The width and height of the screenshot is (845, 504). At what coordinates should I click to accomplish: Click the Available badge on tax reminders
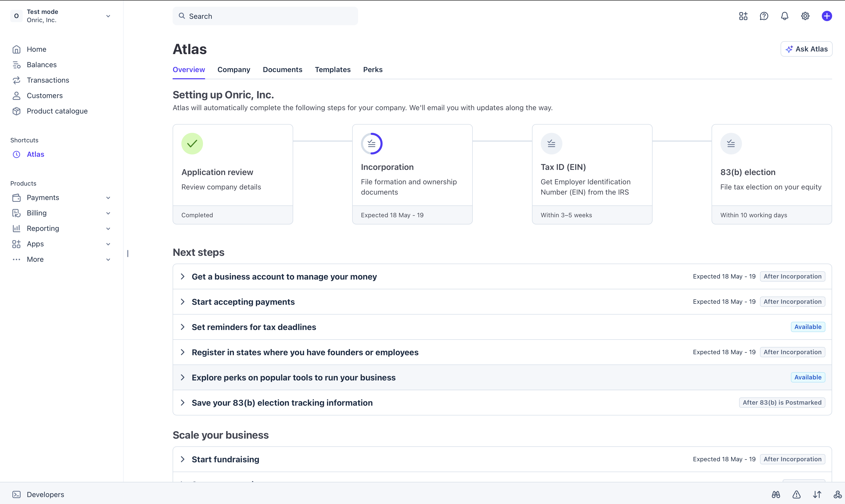(808, 327)
